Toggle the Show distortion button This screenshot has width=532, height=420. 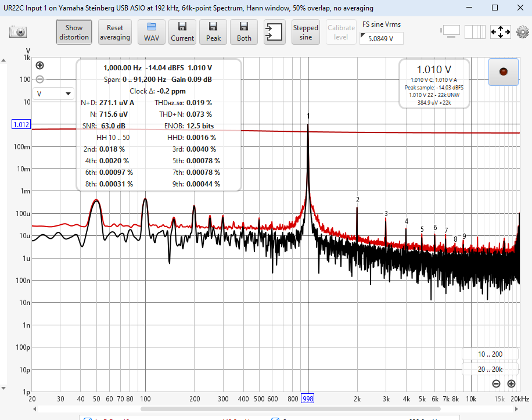74,32
